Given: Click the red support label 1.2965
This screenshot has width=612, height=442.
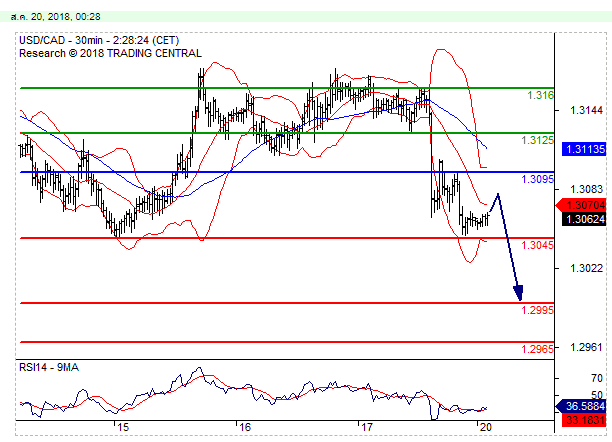Looking at the screenshot, I should 537,349.
